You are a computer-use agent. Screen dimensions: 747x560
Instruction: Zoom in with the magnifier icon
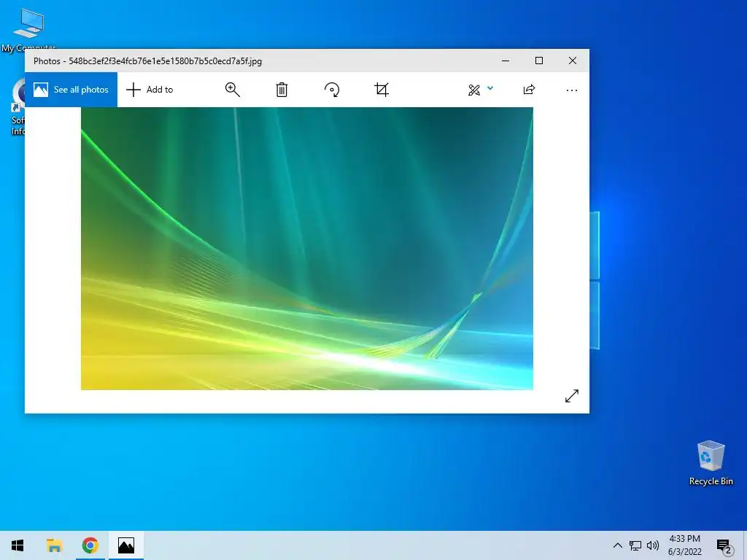click(x=233, y=90)
